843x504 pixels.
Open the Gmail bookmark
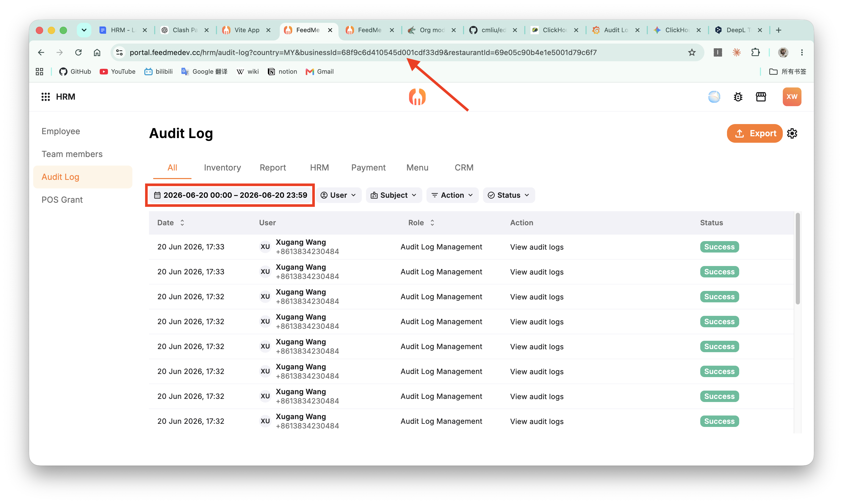(x=319, y=71)
